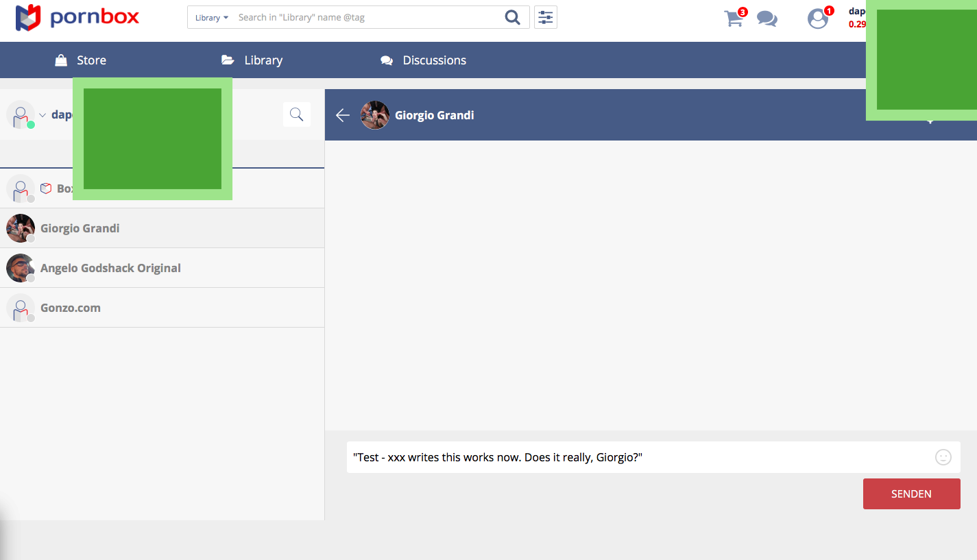Viewport: 977px width, 560px height.
Task: Expand the user status chevron in sidebar
Action: click(43, 115)
